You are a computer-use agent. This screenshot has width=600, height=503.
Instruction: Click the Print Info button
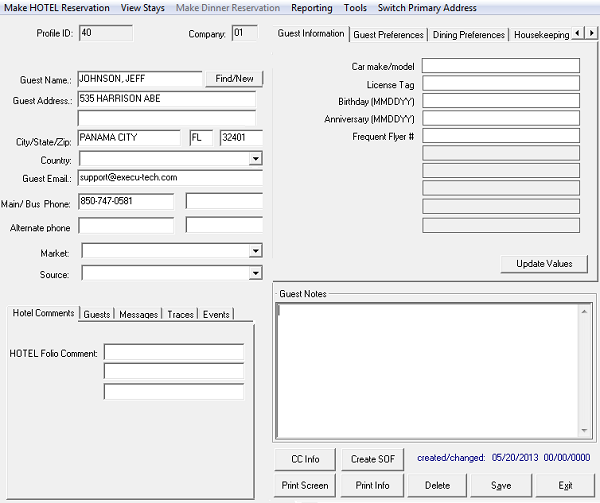pos(372,485)
